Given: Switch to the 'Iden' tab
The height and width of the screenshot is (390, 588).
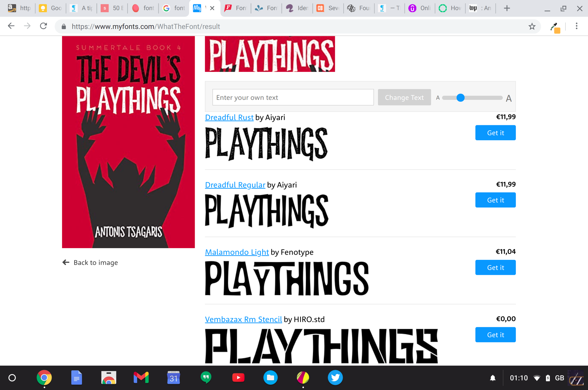Looking at the screenshot, I should click(x=297, y=8).
